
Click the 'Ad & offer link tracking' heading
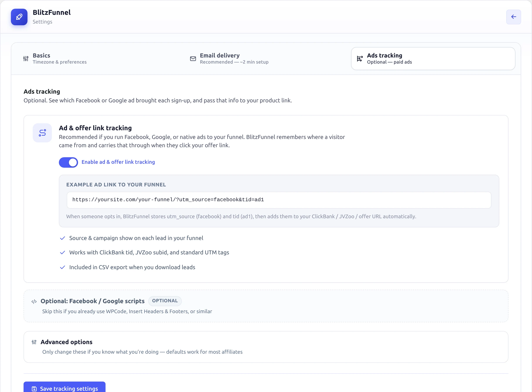point(95,128)
